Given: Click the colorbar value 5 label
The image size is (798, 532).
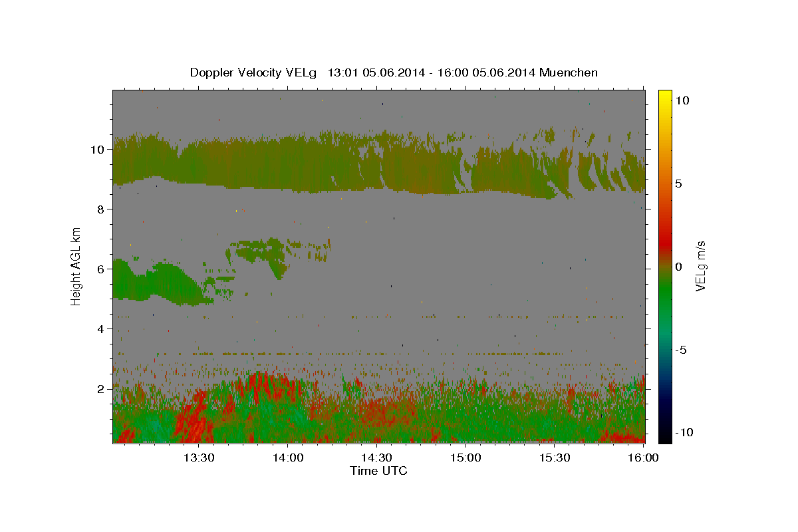Looking at the screenshot, I should (678, 183).
